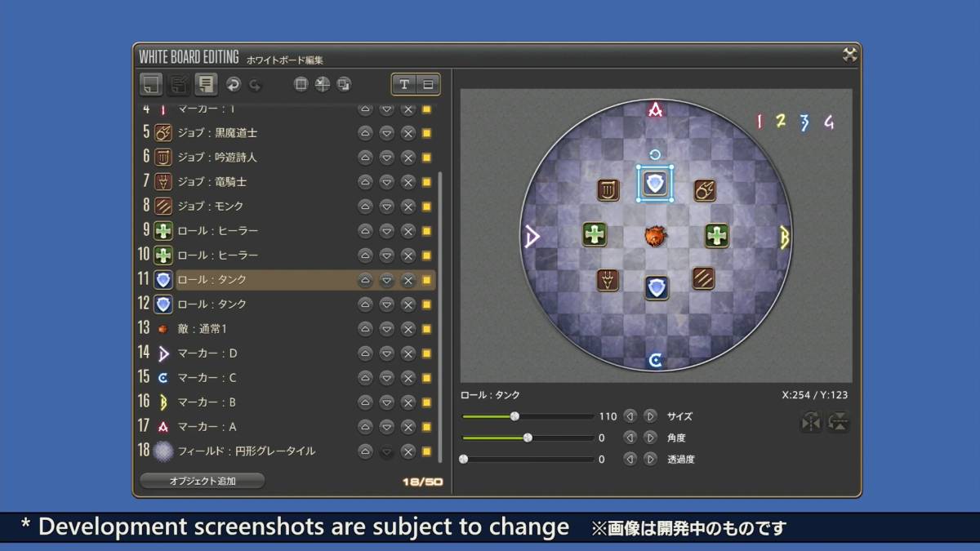Click the オブジェクト追加 button

(203, 481)
